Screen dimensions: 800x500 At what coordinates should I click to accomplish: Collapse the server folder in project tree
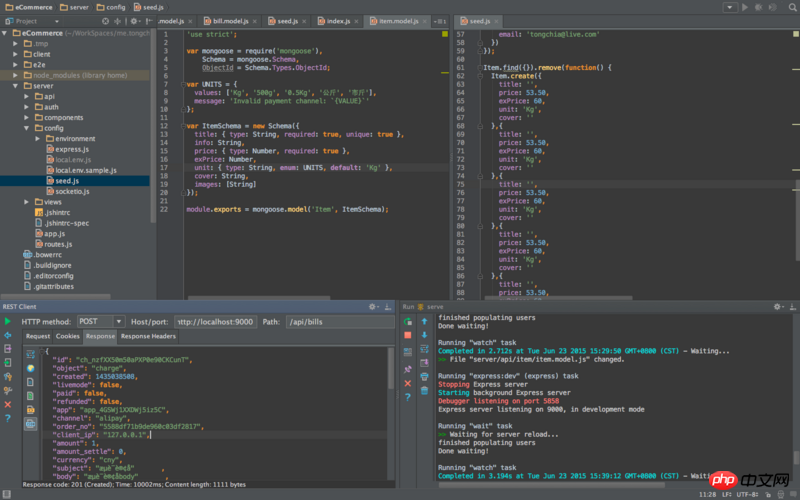pyautogui.click(x=16, y=86)
